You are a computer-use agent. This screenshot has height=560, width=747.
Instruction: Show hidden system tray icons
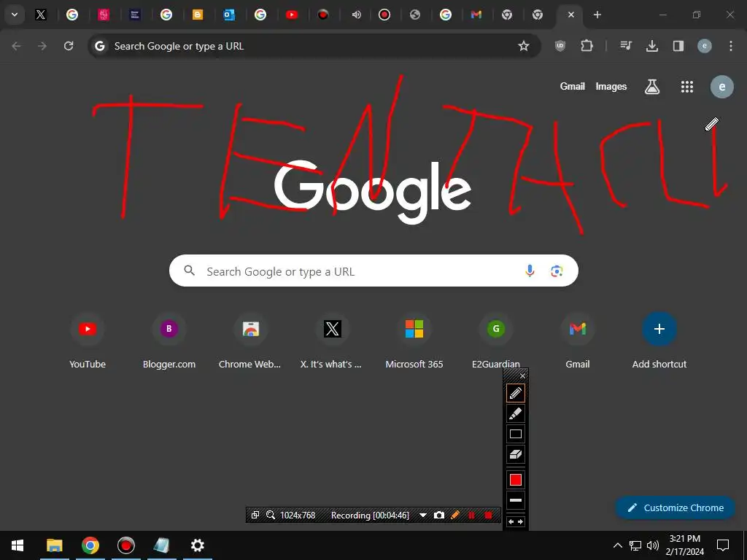point(617,545)
